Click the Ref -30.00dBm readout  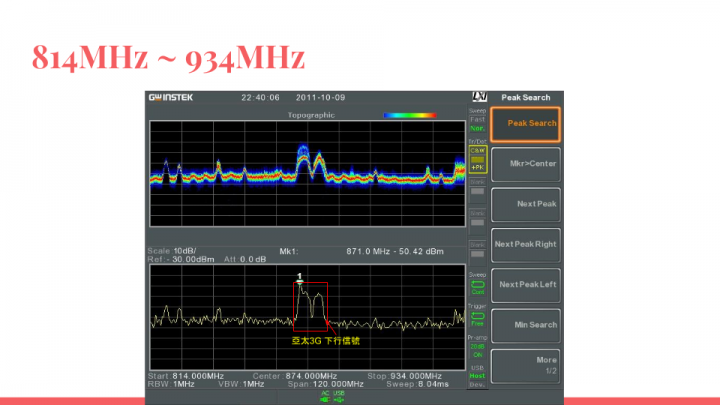(x=181, y=259)
